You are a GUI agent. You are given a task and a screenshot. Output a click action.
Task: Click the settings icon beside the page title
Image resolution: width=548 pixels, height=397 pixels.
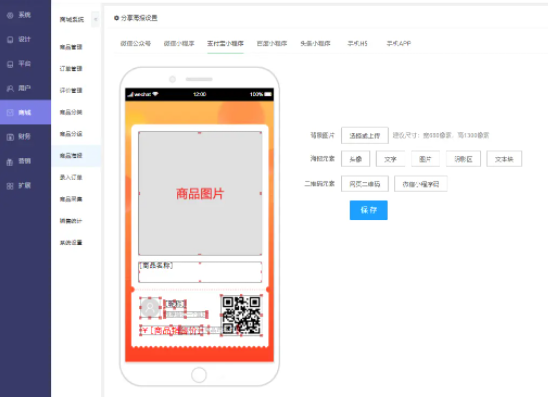point(116,18)
